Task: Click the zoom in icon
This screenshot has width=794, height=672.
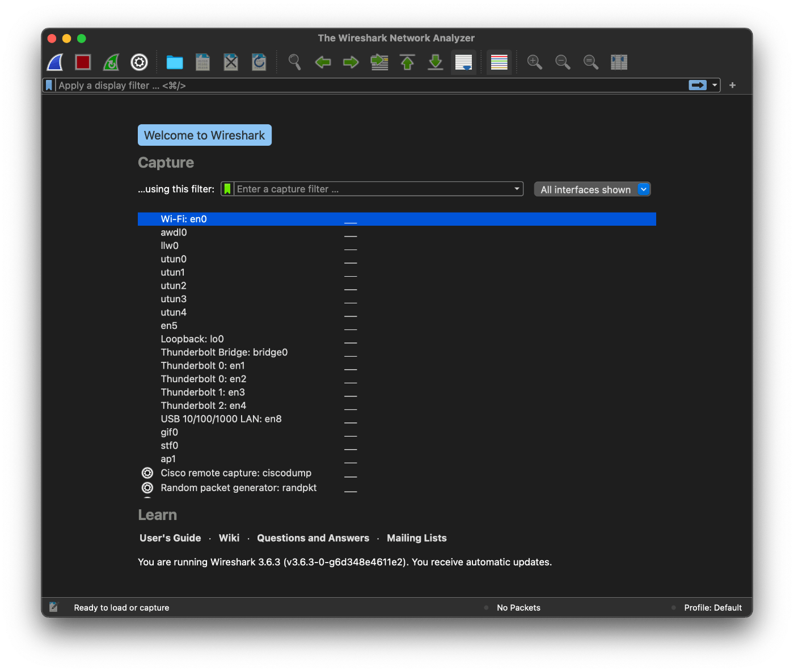Action: [x=534, y=62]
